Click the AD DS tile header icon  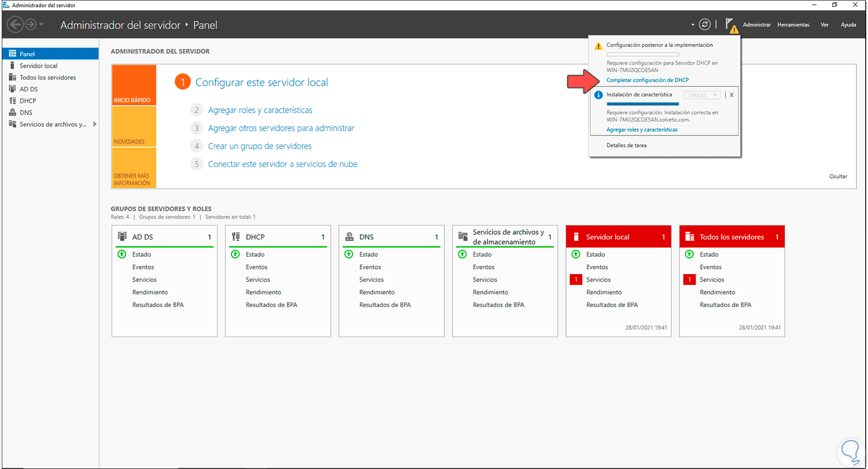tap(122, 237)
